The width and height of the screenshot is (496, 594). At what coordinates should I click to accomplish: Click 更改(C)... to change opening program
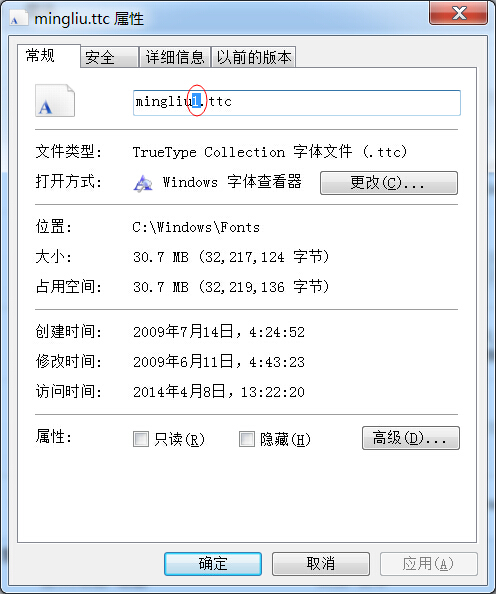tap(389, 183)
